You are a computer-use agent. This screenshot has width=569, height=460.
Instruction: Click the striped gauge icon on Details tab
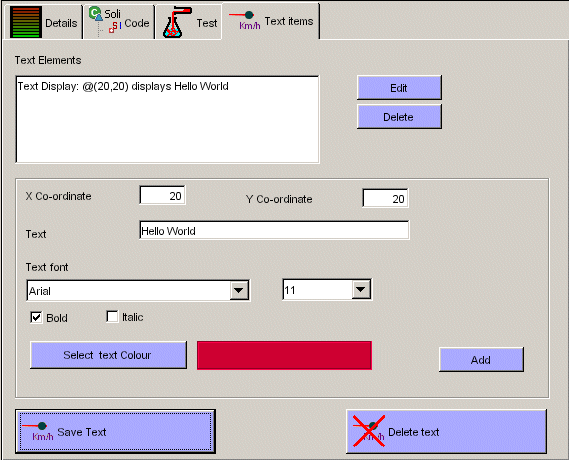click(x=26, y=22)
